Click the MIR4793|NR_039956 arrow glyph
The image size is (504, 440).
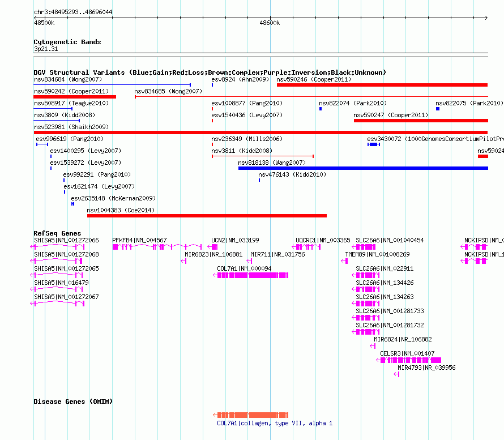pyautogui.click(x=396, y=374)
